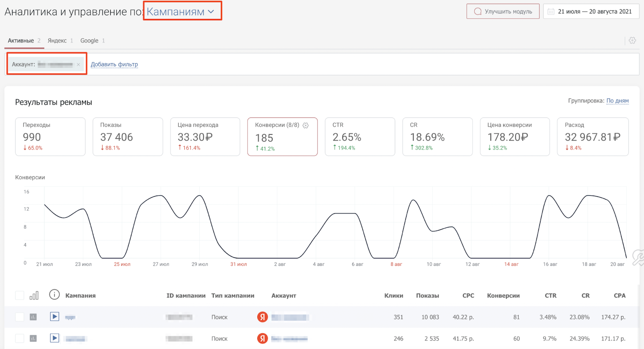The width and height of the screenshot is (644, 349).
Task: Click the 174.27 р. CPA value
Action: [613, 317]
